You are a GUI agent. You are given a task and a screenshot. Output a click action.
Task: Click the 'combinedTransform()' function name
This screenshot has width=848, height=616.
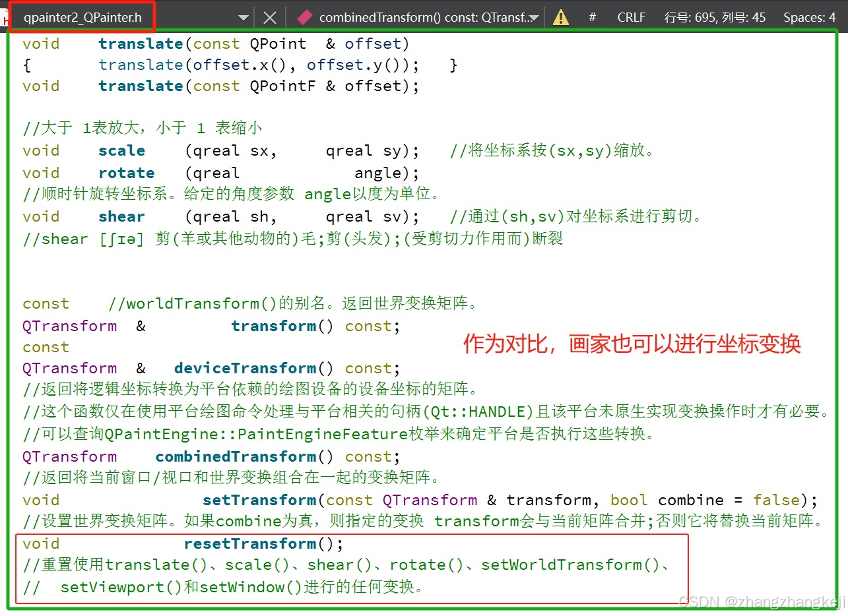pyautogui.click(x=245, y=456)
